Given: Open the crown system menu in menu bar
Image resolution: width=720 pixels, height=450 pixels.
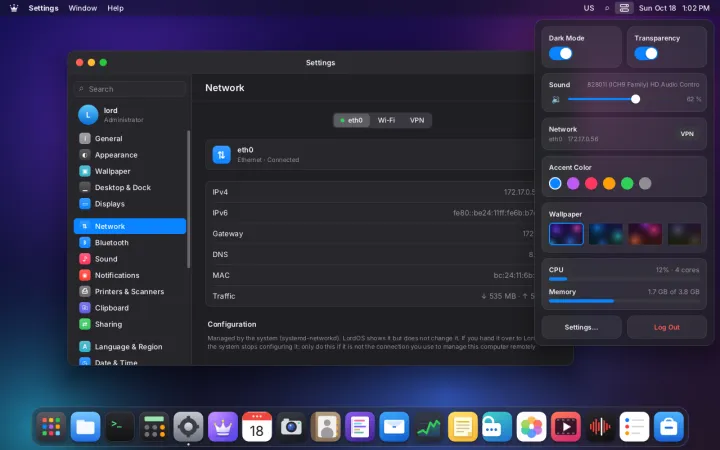Looking at the screenshot, I should (14, 8).
